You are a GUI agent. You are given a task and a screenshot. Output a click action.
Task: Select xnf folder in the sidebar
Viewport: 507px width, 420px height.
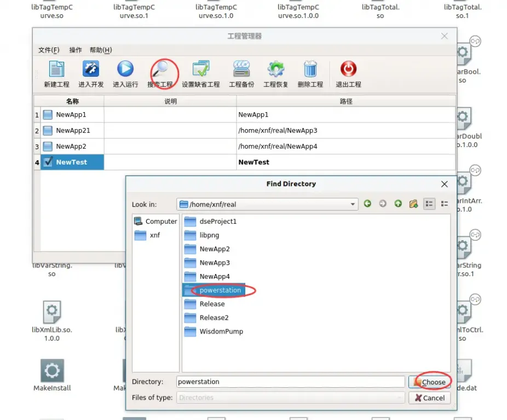point(147,235)
